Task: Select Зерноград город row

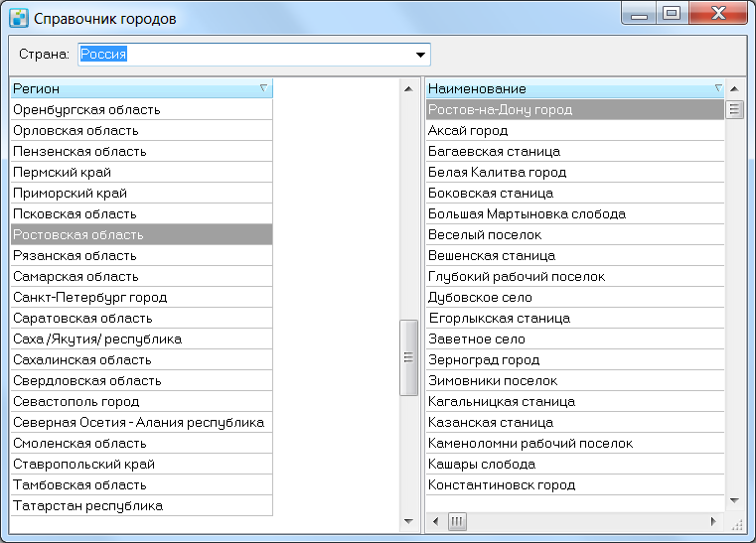Action: tap(575, 360)
